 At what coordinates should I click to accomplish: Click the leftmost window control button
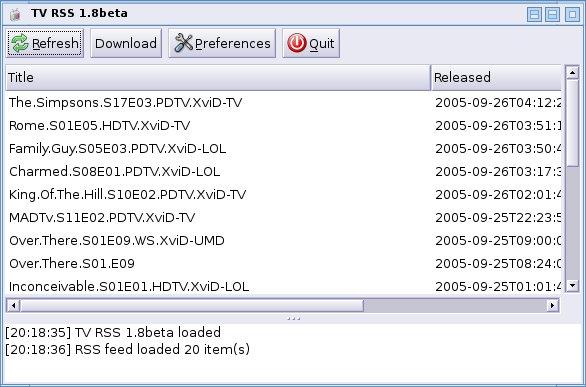534,15
